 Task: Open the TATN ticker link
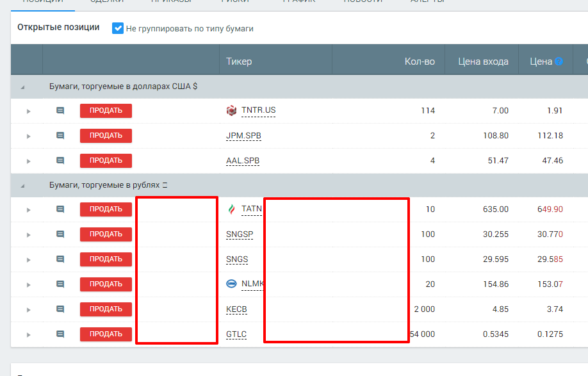[252, 209]
